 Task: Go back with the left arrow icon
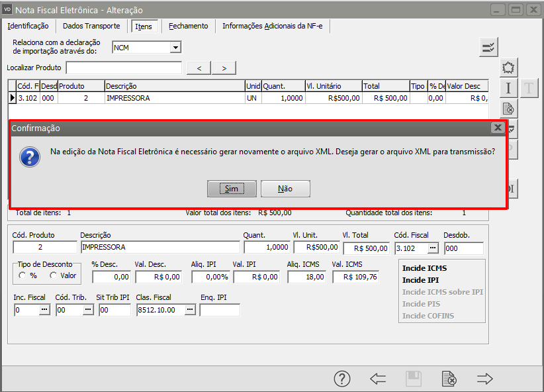click(x=378, y=379)
